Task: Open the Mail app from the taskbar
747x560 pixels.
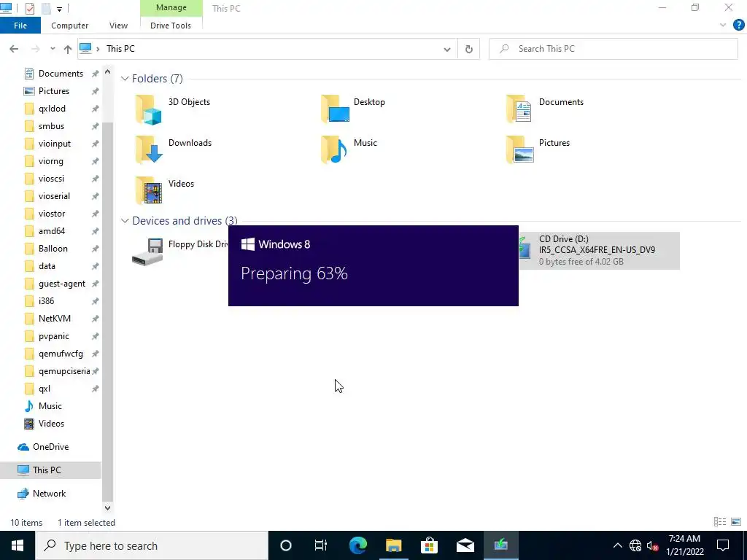Action: point(465,545)
